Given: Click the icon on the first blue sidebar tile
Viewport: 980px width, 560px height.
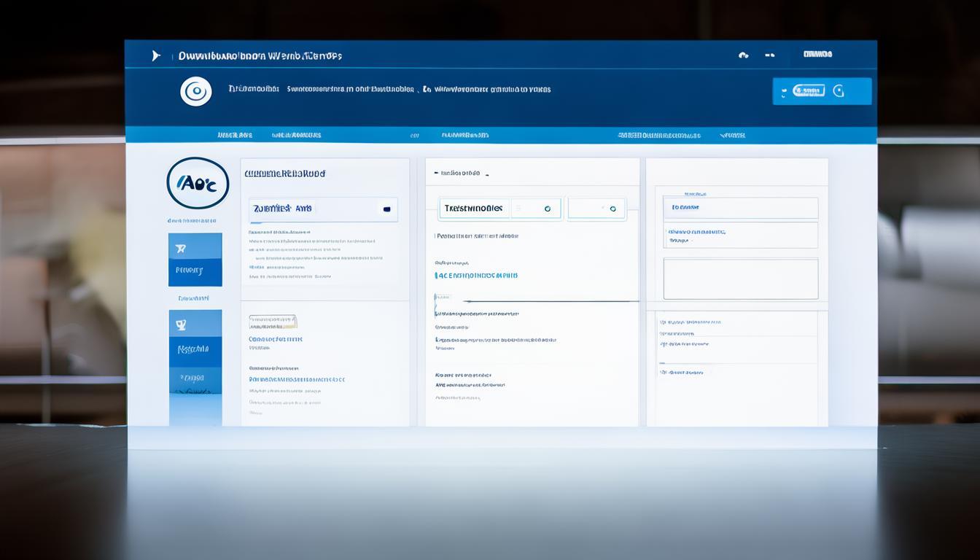Looking at the screenshot, I should [181, 249].
